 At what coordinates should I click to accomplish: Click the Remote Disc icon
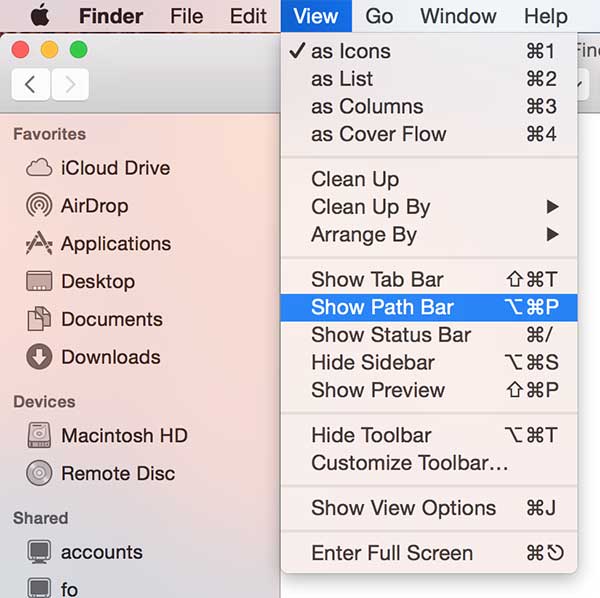(x=39, y=474)
